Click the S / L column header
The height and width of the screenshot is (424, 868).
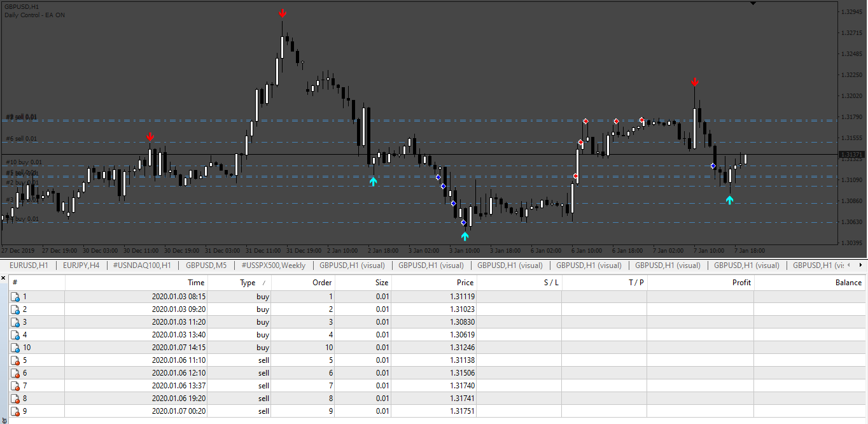519,283
